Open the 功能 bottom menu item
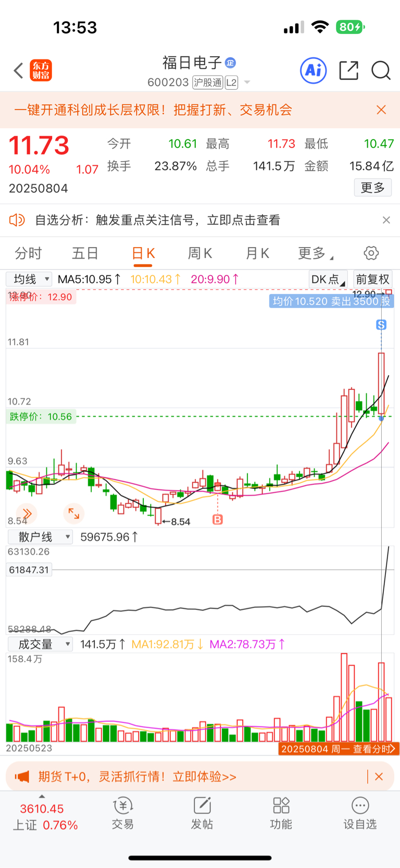Image resolution: width=400 pixels, height=868 pixels. tap(281, 813)
